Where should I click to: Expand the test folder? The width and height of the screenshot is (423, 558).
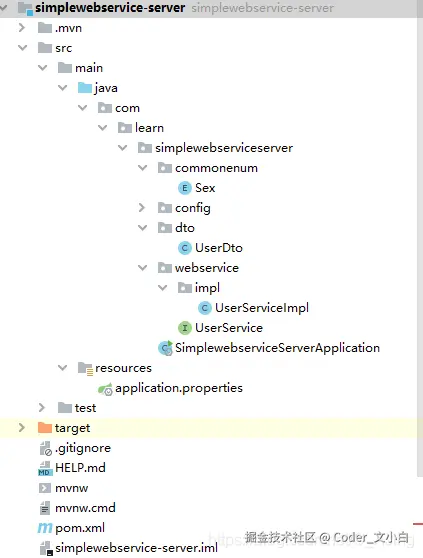point(42,407)
